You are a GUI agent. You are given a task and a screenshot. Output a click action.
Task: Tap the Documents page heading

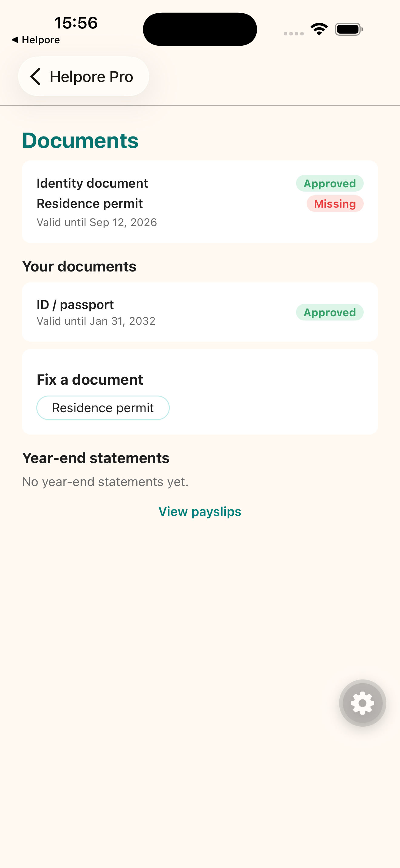(80, 140)
